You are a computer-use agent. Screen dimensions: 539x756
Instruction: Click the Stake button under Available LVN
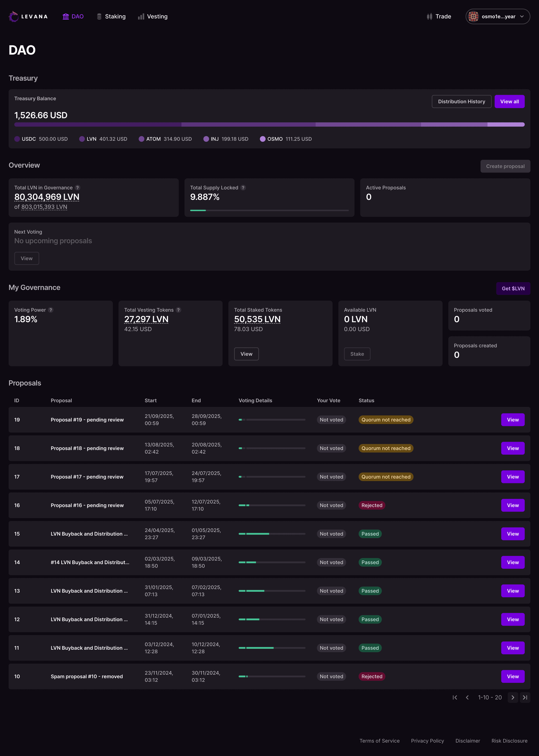pos(357,354)
